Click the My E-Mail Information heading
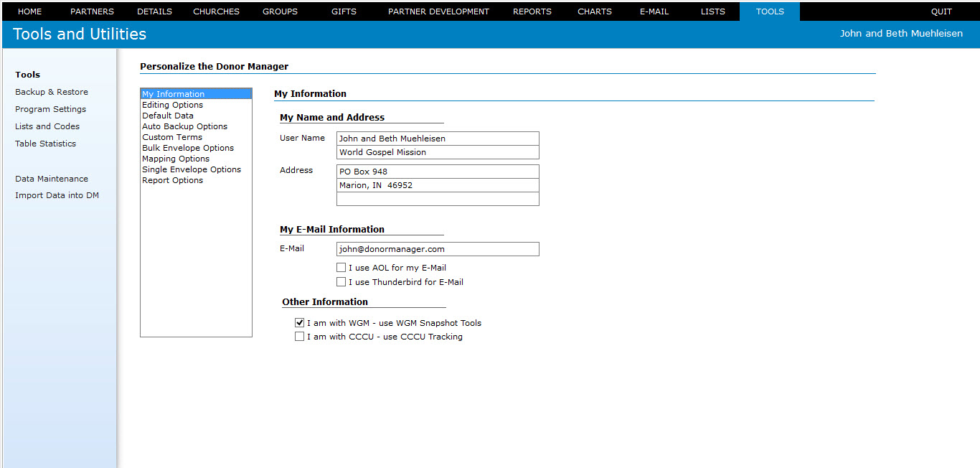This screenshot has height=468, width=980. [332, 230]
